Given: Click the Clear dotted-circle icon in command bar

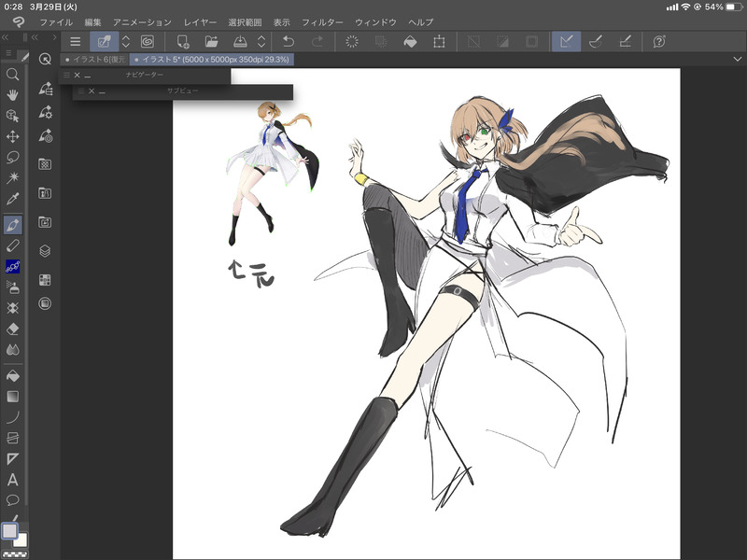Looking at the screenshot, I should pyautogui.click(x=352, y=42).
